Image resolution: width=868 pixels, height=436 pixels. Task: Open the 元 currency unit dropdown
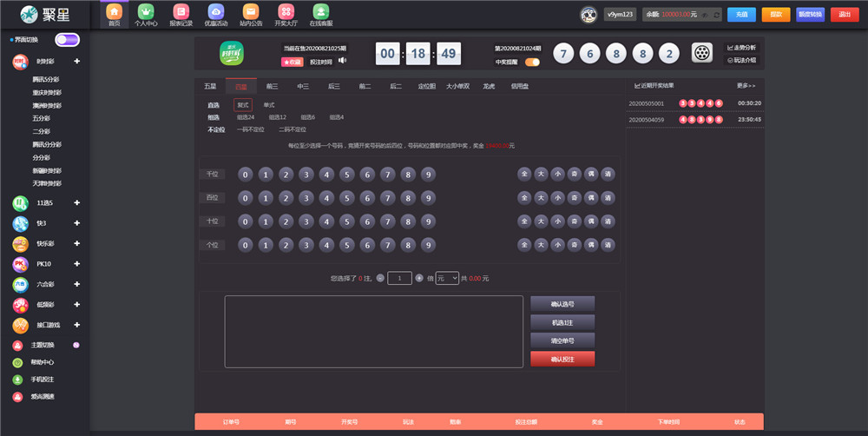[447, 278]
